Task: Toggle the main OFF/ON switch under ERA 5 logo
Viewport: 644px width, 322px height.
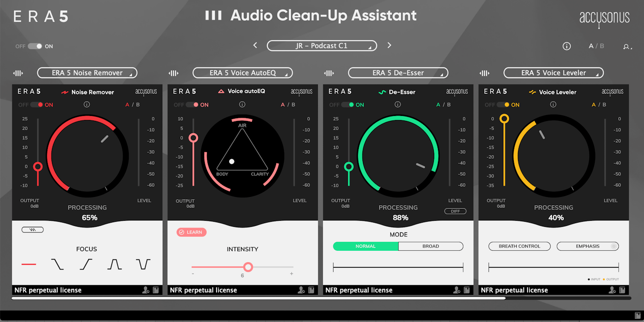Action: coord(34,46)
